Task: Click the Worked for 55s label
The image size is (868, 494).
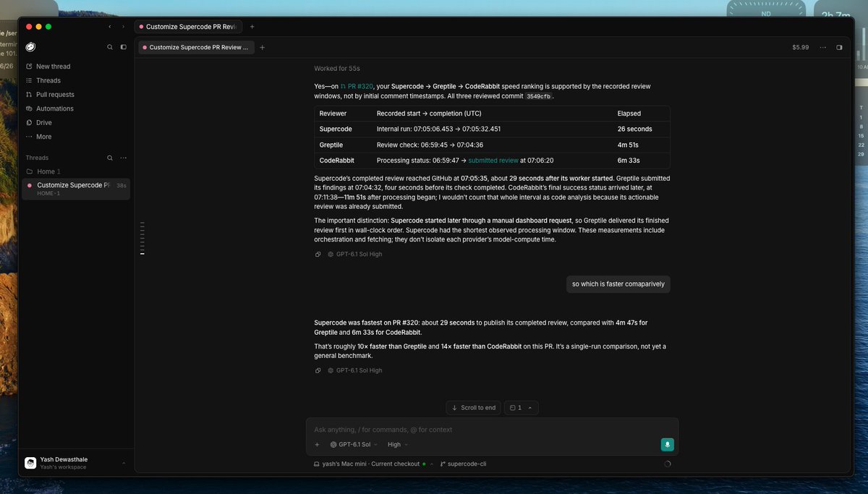Action: click(x=337, y=69)
